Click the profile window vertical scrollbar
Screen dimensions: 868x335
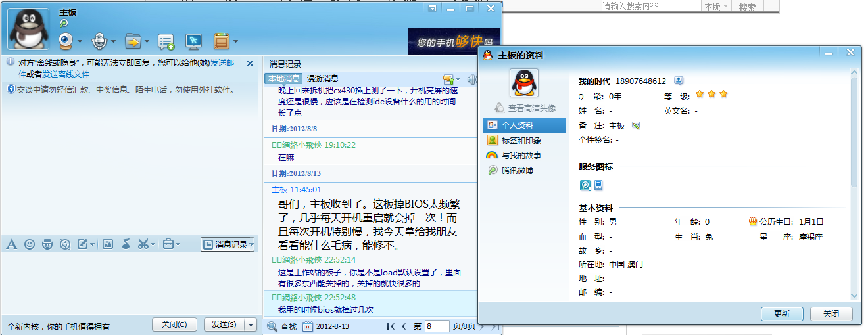click(854, 131)
